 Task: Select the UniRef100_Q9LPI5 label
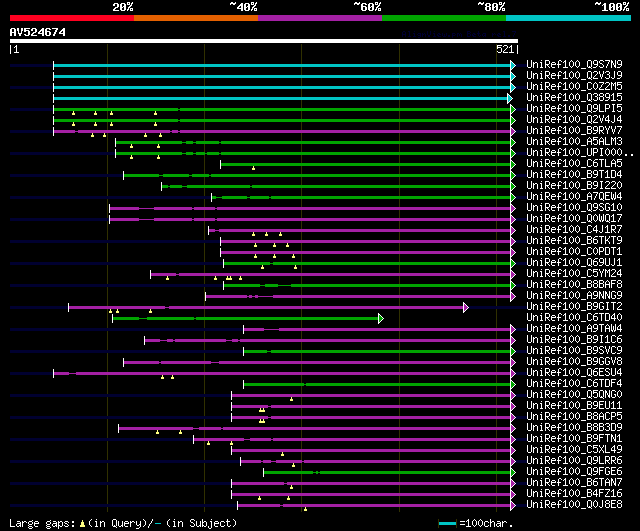(574, 109)
